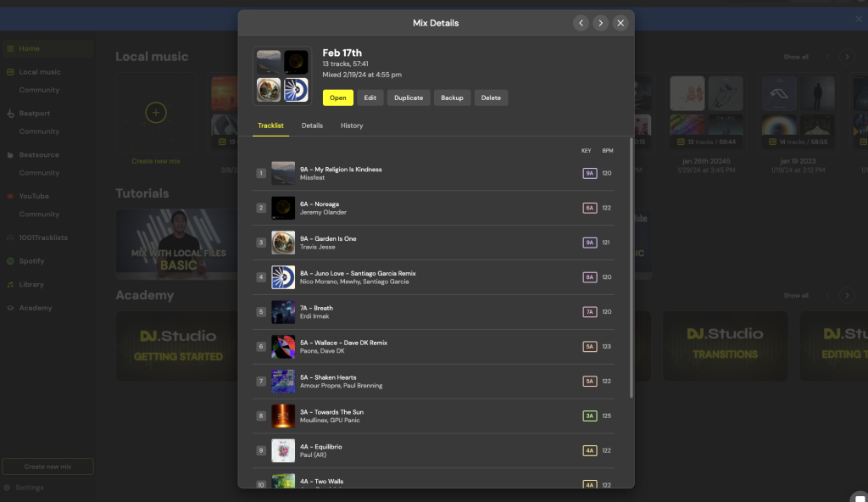
Task: Click the Garden Is One album thumbnail
Action: 283,243
